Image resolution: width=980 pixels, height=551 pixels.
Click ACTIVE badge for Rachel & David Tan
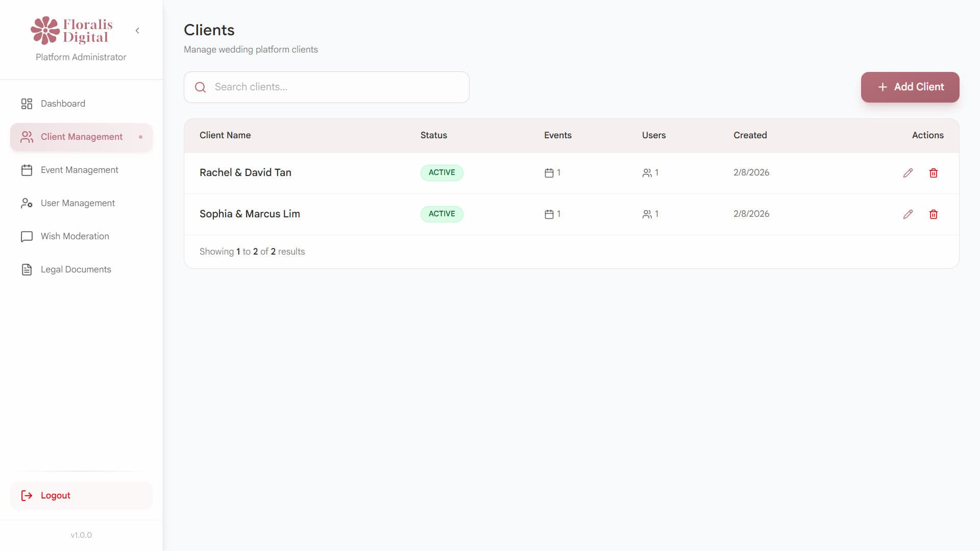(442, 172)
